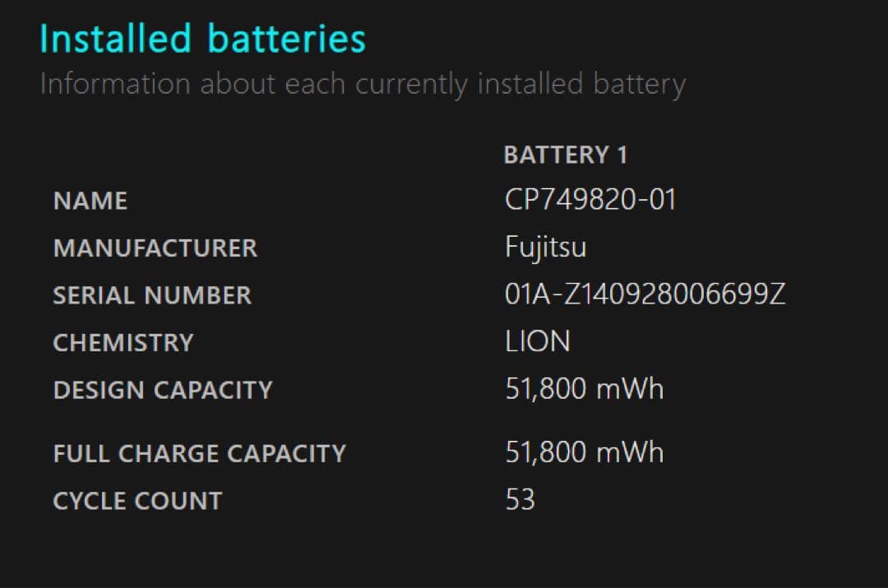The height and width of the screenshot is (588, 888).
Task: Click the NAME row label
Action: (90, 201)
